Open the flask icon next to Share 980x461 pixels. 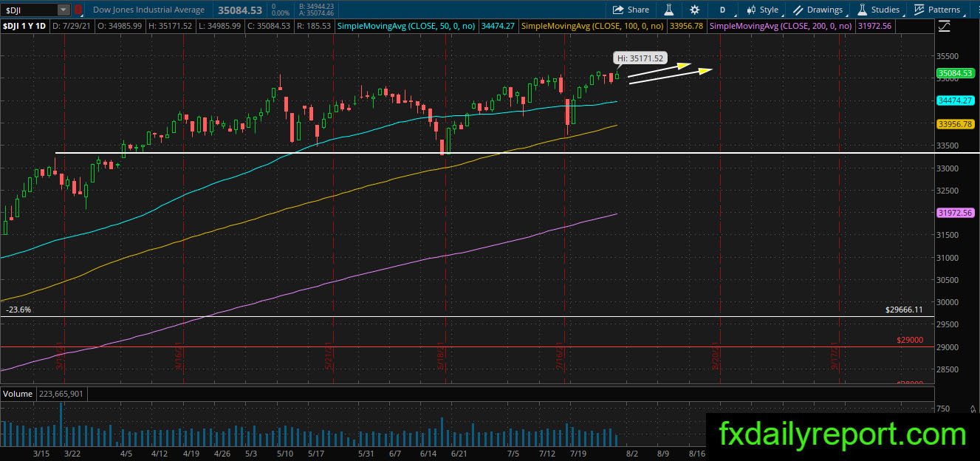(x=668, y=10)
